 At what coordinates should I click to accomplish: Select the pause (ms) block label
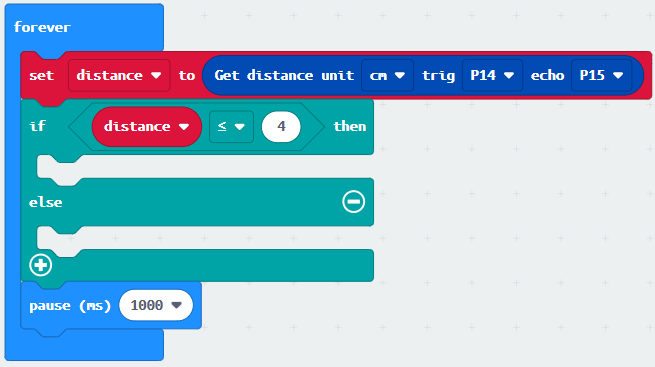point(70,306)
